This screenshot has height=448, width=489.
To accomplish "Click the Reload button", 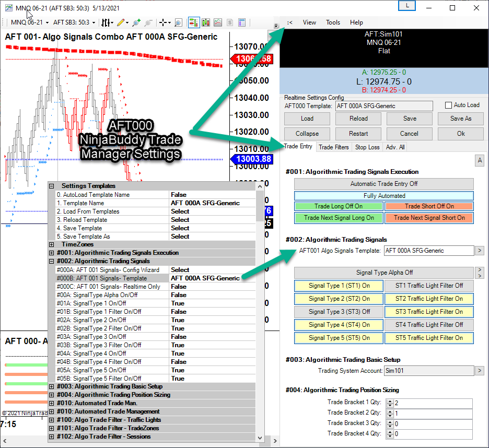I will point(358,119).
